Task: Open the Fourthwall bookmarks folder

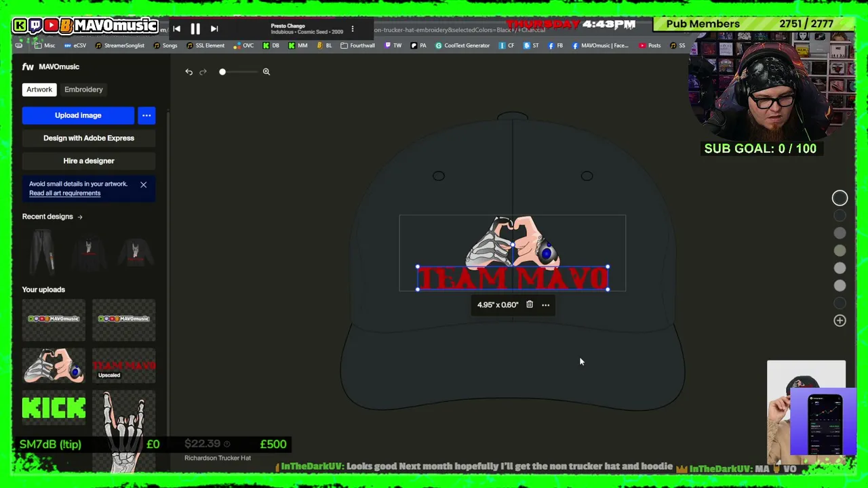Action: (357, 45)
